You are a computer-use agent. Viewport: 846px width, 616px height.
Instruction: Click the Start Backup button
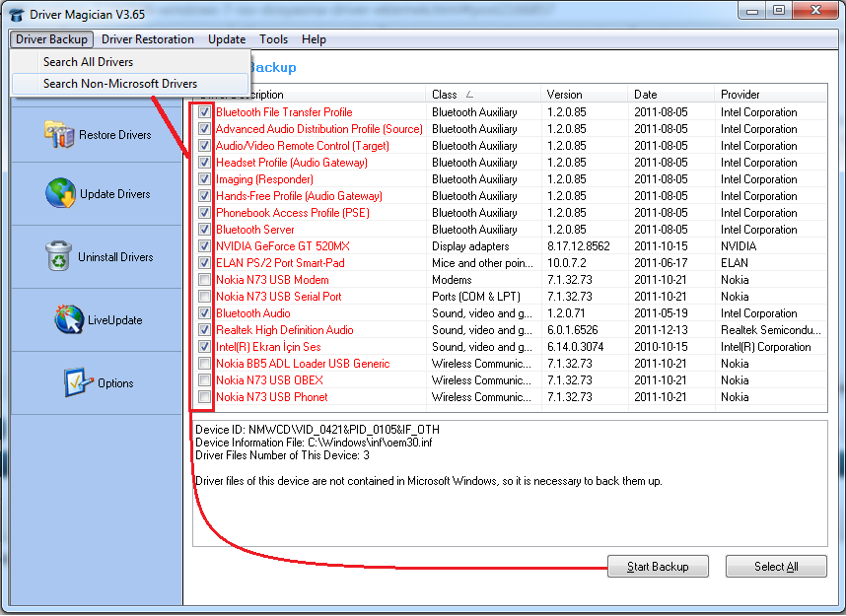658,567
